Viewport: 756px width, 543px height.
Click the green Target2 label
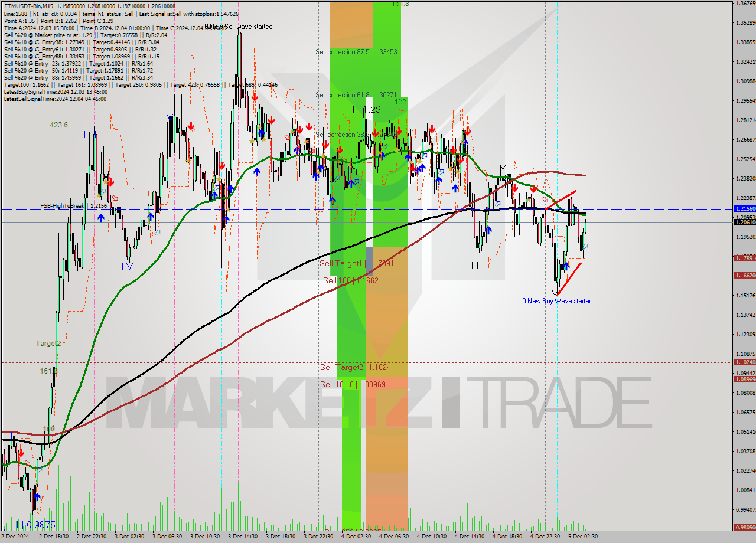pos(48,343)
